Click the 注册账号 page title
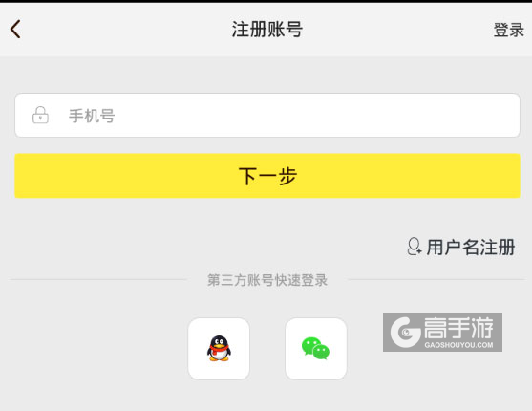 (267, 30)
